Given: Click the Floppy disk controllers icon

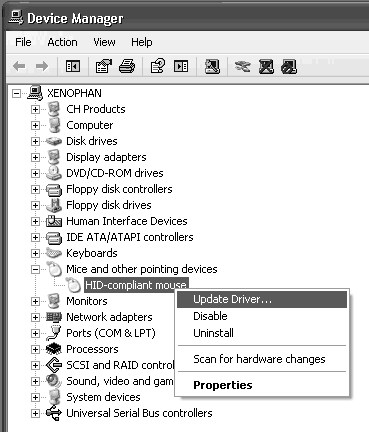Looking at the screenshot, I should click(x=54, y=189).
